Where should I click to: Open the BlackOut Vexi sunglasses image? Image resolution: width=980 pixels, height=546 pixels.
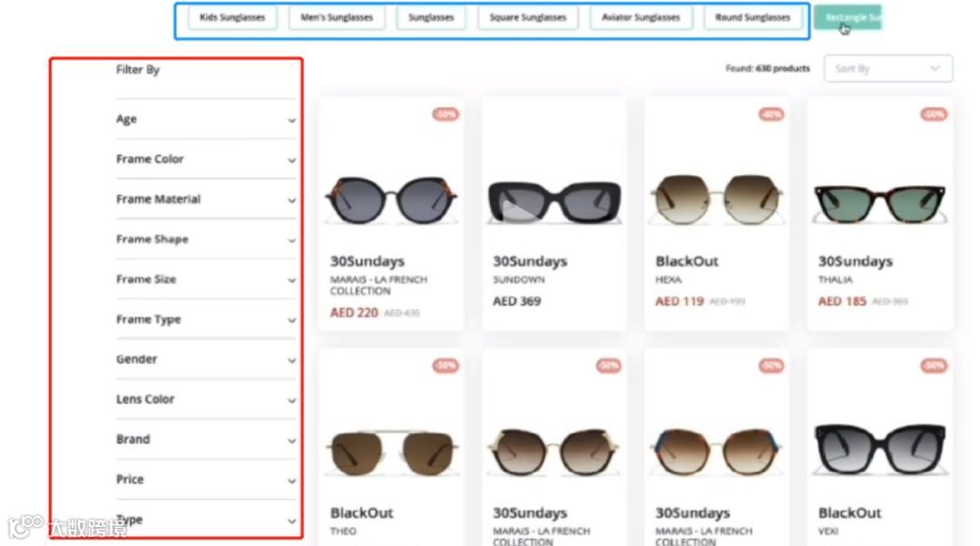[x=879, y=449]
